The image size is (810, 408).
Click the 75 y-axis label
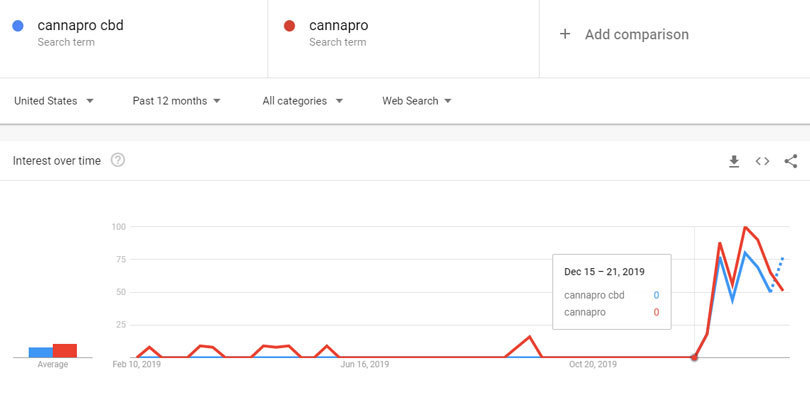[x=121, y=259]
